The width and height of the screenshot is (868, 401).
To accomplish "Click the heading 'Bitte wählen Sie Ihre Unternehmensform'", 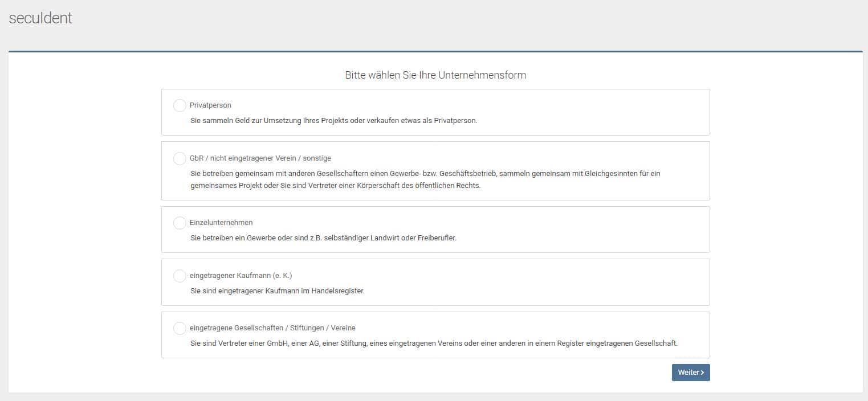I will pos(435,75).
